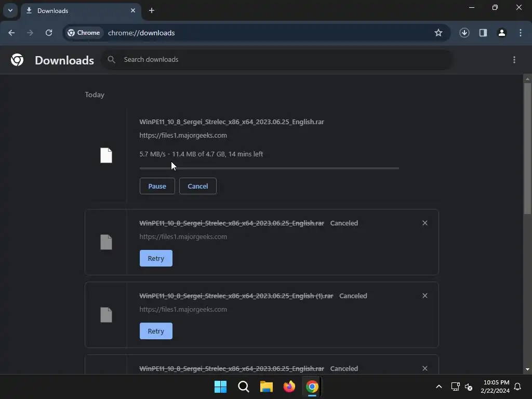Select the Downloads browser tab

click(x=81, y=11)
